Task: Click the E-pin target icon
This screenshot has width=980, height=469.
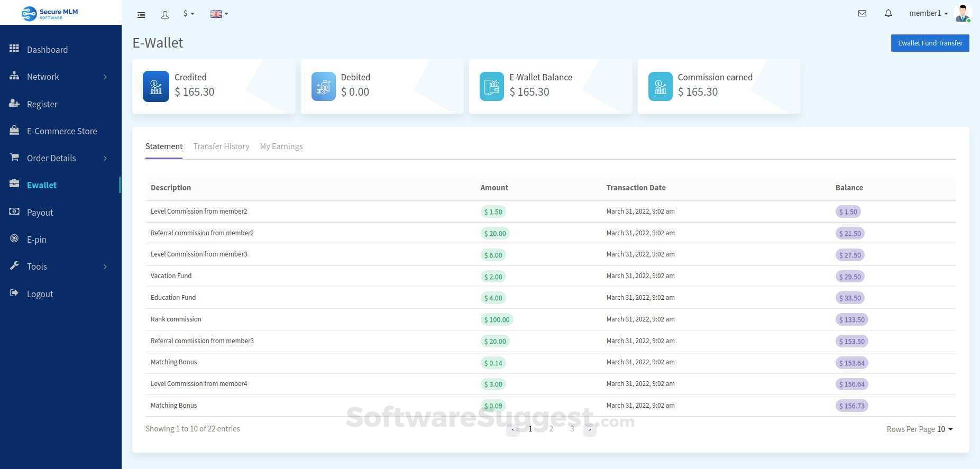Action: click(14, 239)
